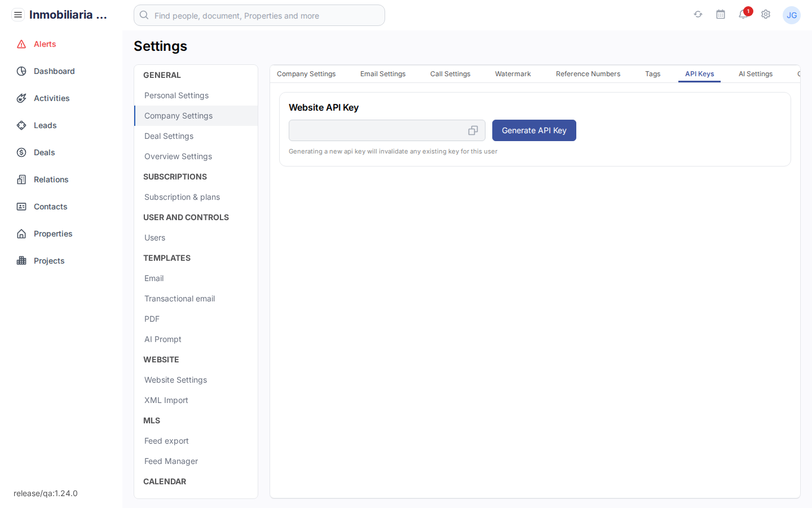
Task: Switch to the Email Settings tab
Action: (x=383, y=73)
